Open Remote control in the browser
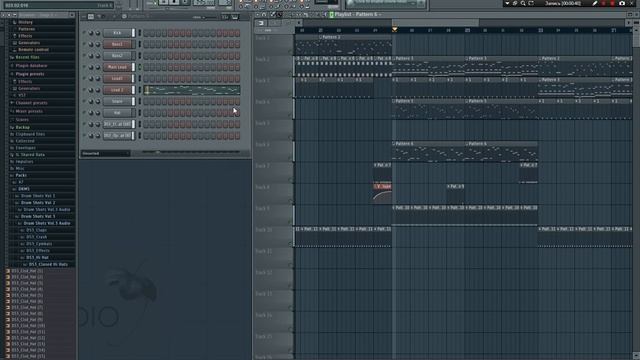Image resolution: width=640 pixels, height=360 pixels. click(33, 50)
